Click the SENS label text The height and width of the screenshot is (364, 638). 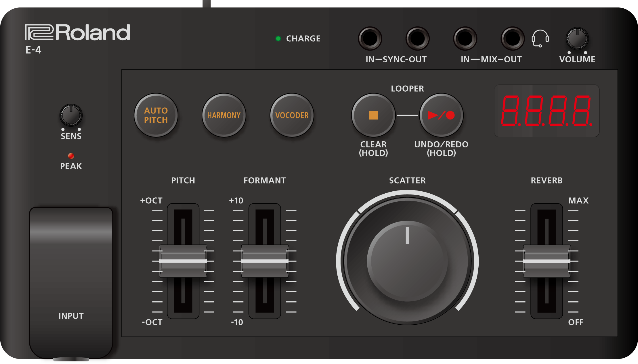point(71,136)
